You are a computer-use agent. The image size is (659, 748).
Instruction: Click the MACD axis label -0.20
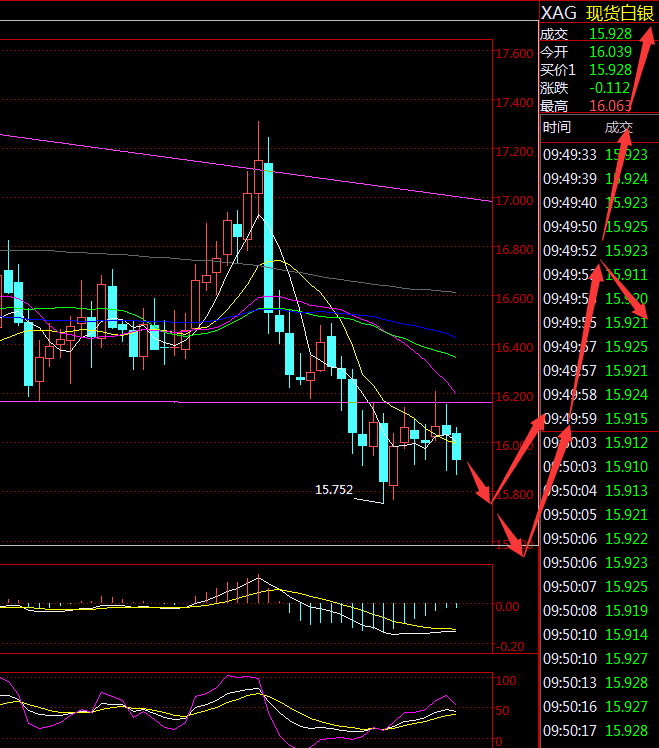click(x=510, y=647)
